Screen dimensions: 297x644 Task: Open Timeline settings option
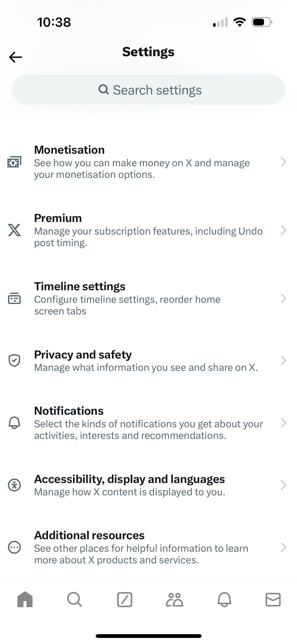(x=127, y=298)
